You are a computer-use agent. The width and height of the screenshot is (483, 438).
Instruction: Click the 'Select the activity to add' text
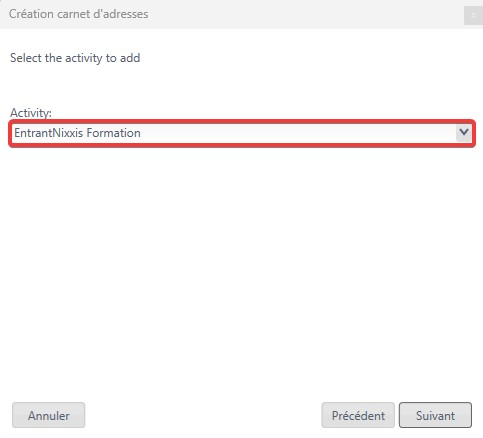click(75, 58)
